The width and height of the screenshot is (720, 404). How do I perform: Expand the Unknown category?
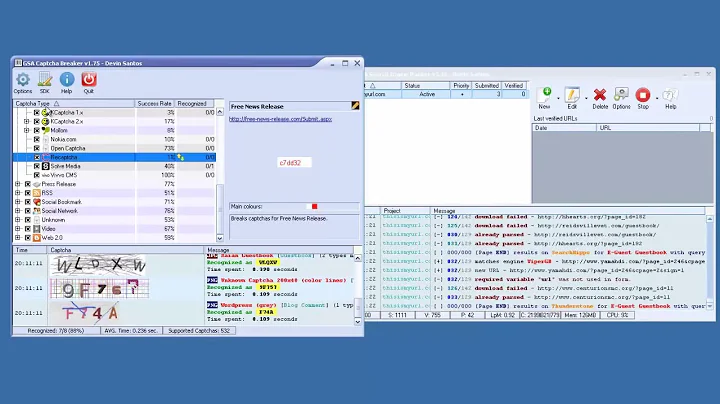point(18,220)
